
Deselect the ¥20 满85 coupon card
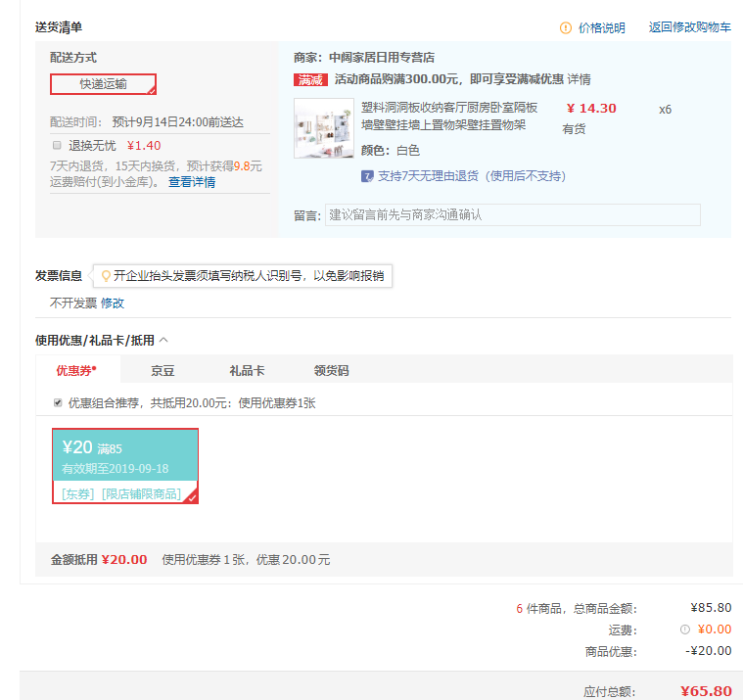tap(125, 466)
